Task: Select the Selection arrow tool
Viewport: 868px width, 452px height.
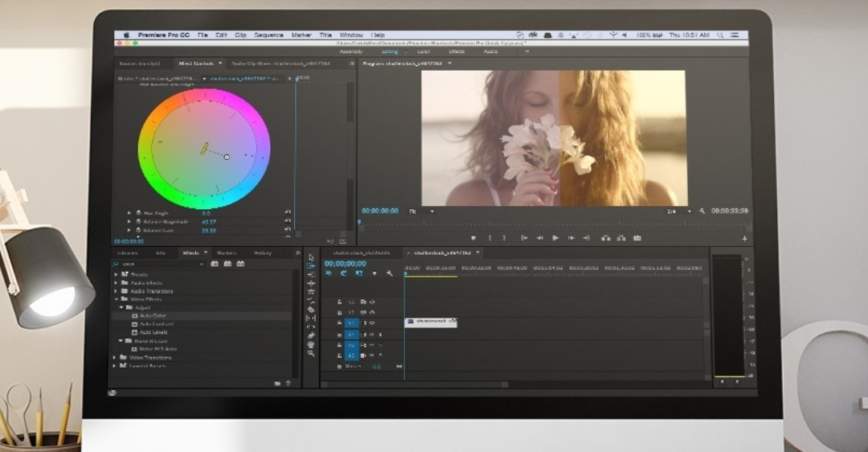Action: pos(311,257)
